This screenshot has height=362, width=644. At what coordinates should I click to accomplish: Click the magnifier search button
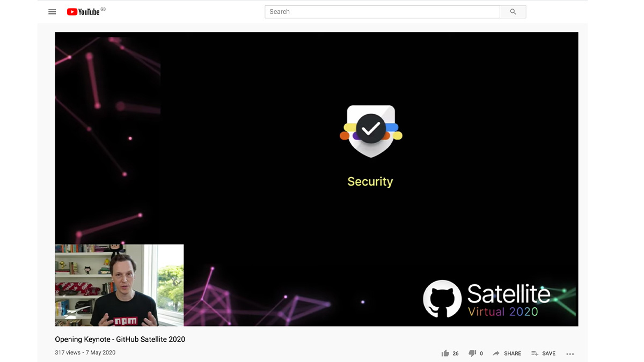(x=513, y=12)
